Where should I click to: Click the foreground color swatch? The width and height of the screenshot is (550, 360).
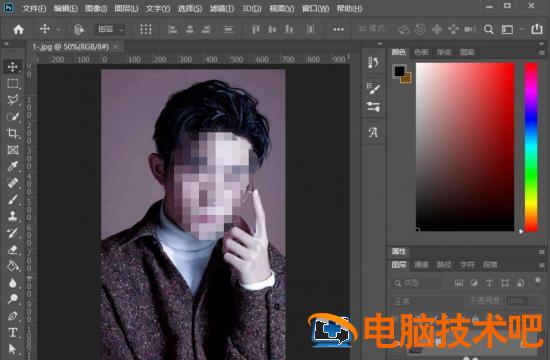400,71
